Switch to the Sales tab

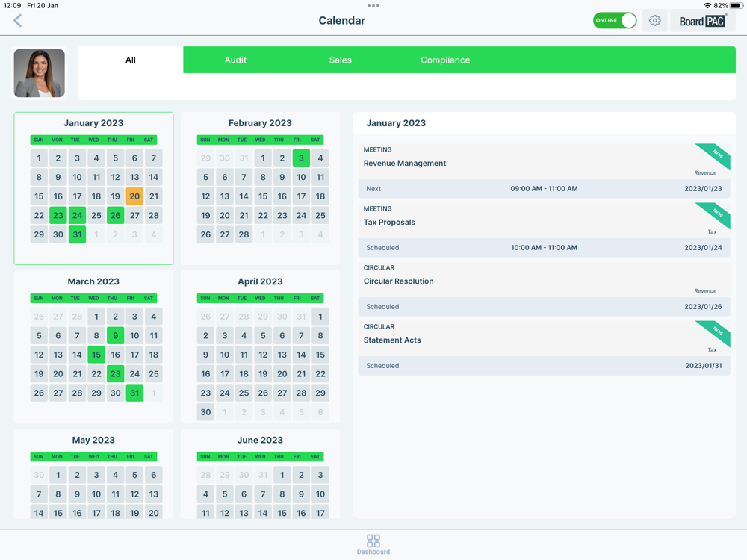[340, 60]
